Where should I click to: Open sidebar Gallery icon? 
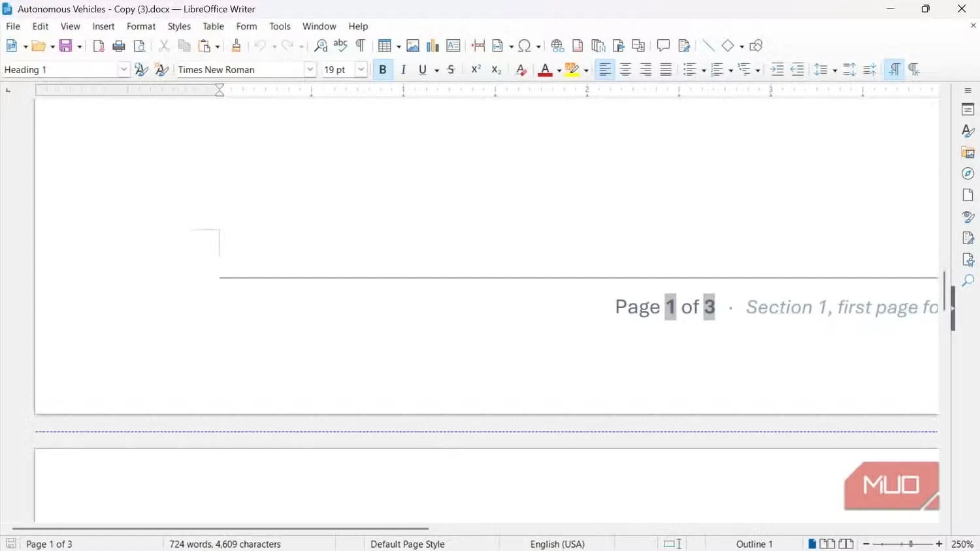(x=968, y=152)
